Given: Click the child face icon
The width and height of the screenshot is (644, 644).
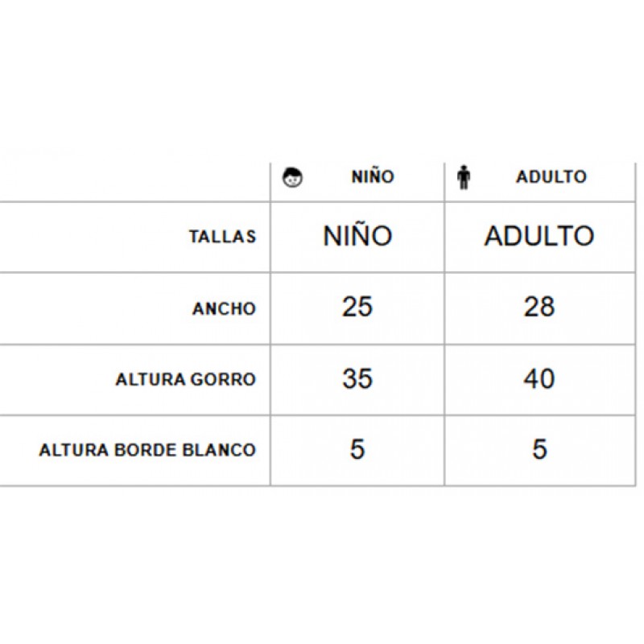Looking at the screenshot, I should pyautogui.click(x=292, y=178).
